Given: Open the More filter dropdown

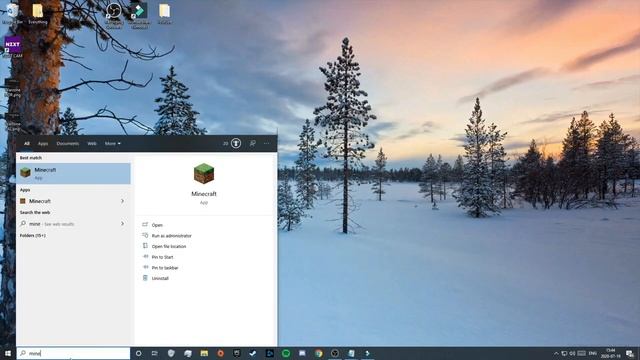Looking at the screenshot, I should [x=112, y=144].
